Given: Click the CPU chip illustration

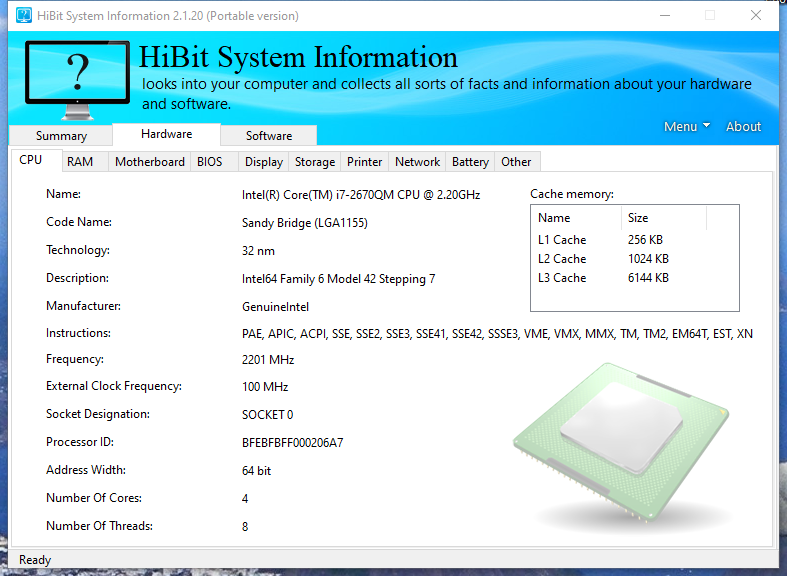Looking at the screenshot, I should click(x=621, y=442).
